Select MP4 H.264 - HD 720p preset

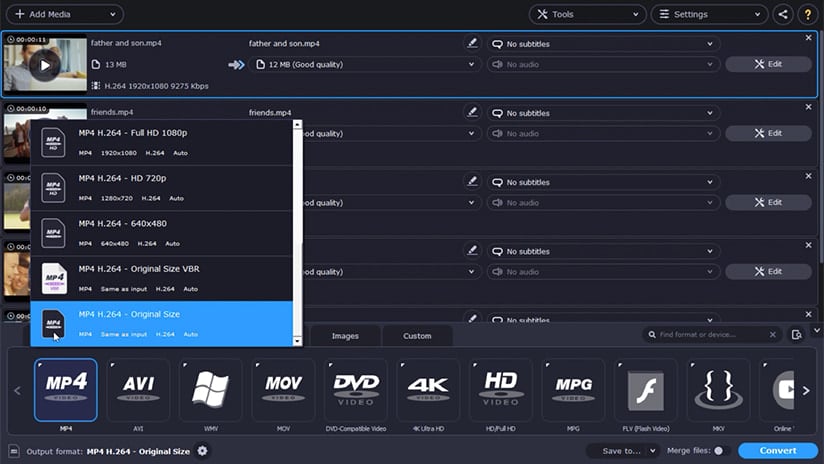[x=161, y=188]
